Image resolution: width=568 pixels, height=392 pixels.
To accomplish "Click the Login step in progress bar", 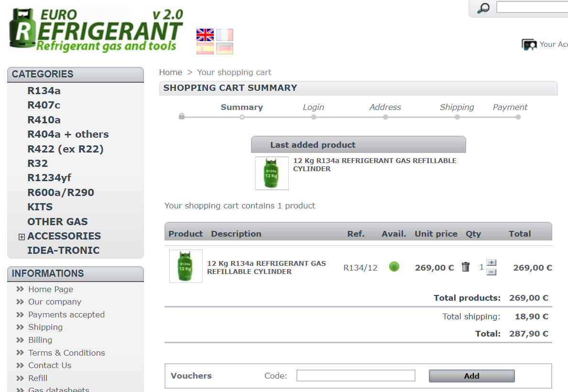I will pyautogui.click(x=313, y=108).
